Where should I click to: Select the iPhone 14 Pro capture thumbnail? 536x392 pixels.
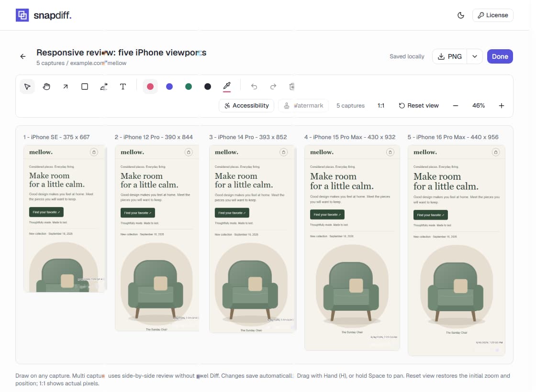coord(253,239)
